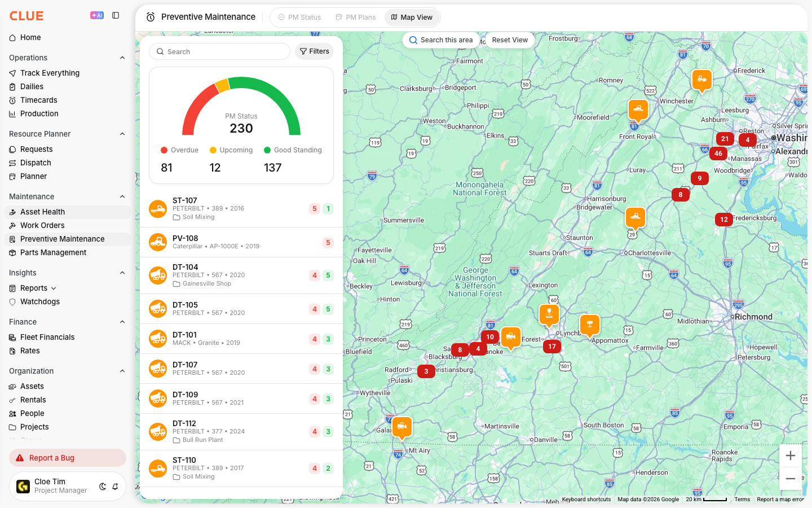
Task: Collapse the Maintenance section
Action: click(122, 196)
